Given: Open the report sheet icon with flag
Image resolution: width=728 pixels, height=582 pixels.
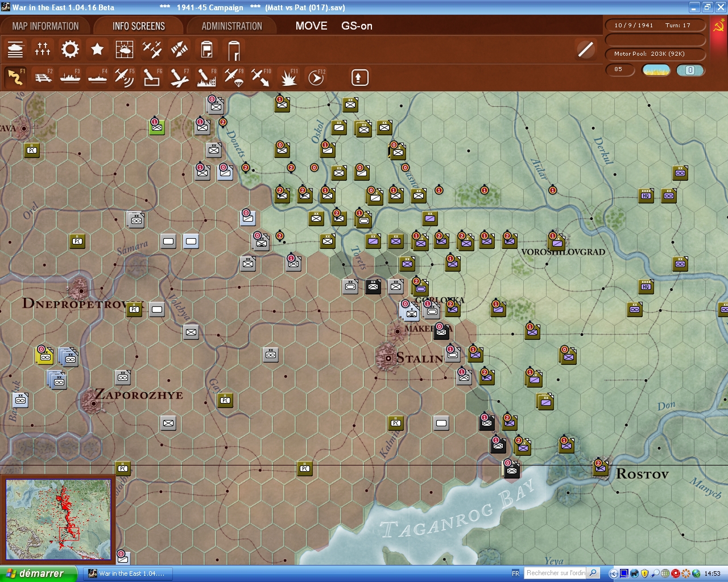Looking at the screenshot, I should pos(206,49).
